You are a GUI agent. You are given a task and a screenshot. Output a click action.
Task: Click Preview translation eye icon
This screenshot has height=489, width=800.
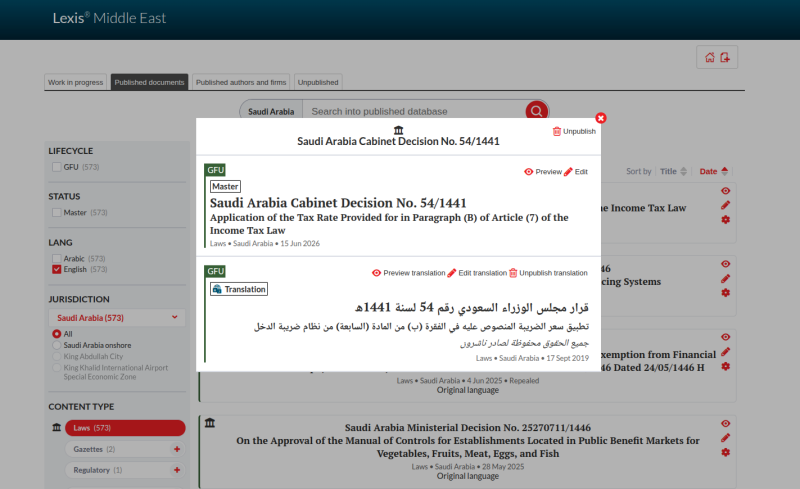point(377,273)
